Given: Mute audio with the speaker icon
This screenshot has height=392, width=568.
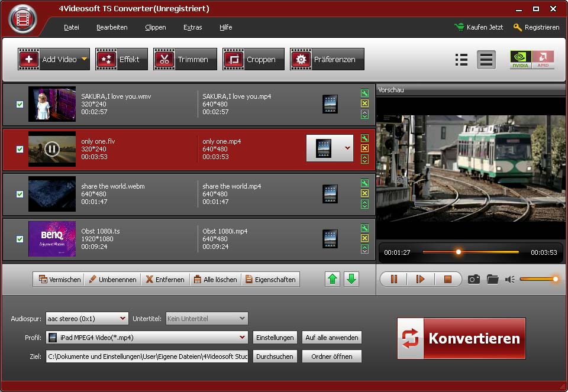Looking at the screenshot, I should (x=509, y=279).
